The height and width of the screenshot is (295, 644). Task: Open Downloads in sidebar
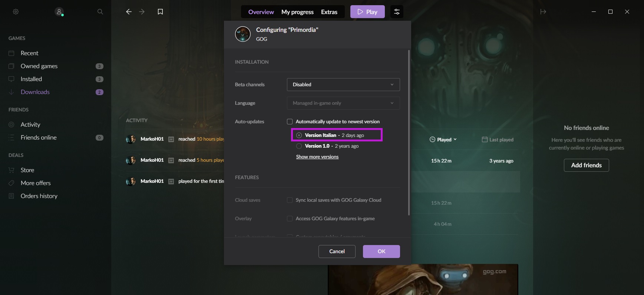(35, 92)
